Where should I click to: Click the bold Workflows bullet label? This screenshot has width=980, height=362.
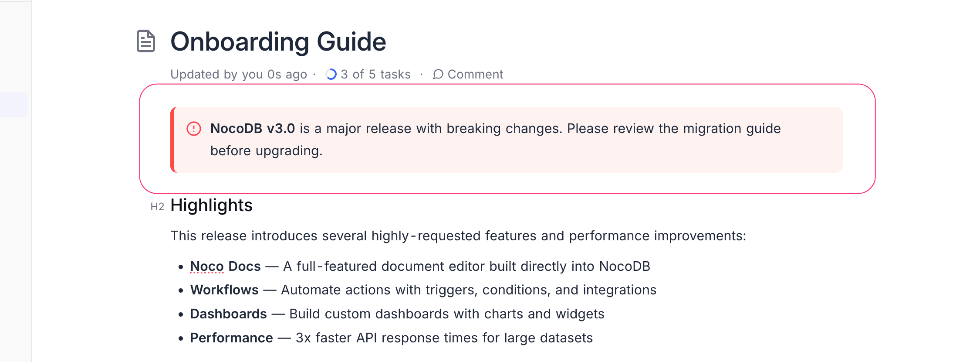pyautogui.click(x=224, y=290)
